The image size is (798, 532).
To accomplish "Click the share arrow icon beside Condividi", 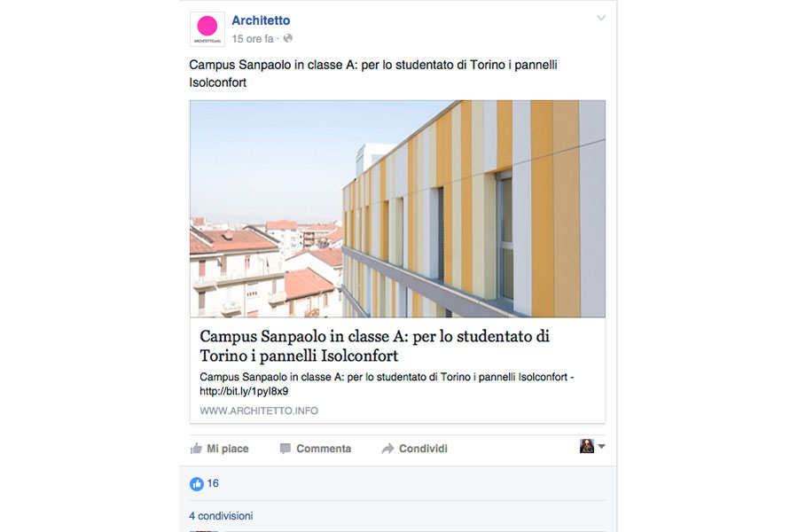I will (387, 449).
